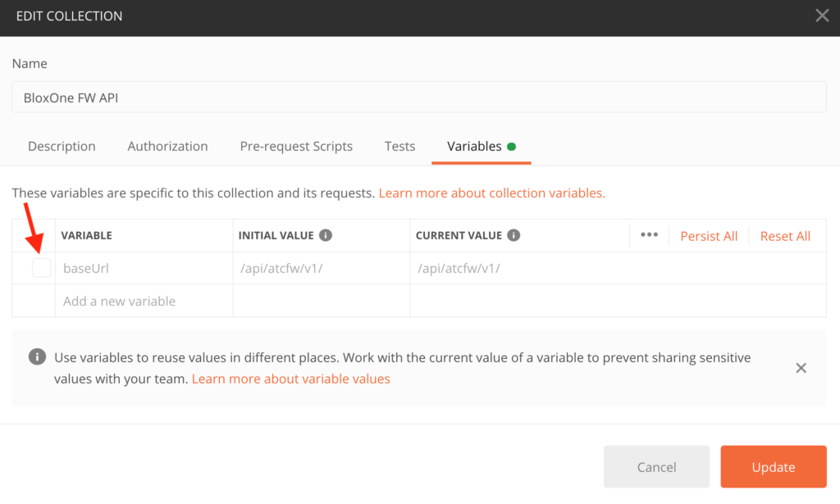The height and width of the screenshot is (504, 840).
Task: Go to Pre-request Scripts tab
Action: pos(296,147)
